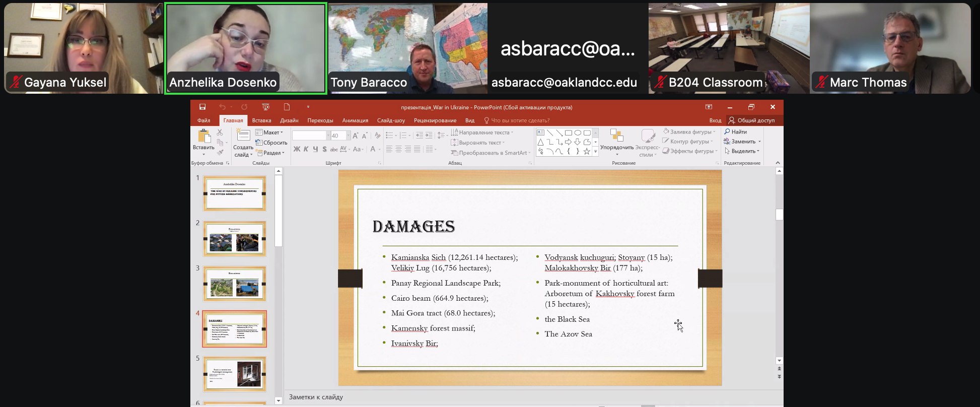Screen dimensions: 980x407
Task: Click the Сбросить reset slide button
Action: coord(271,143)
